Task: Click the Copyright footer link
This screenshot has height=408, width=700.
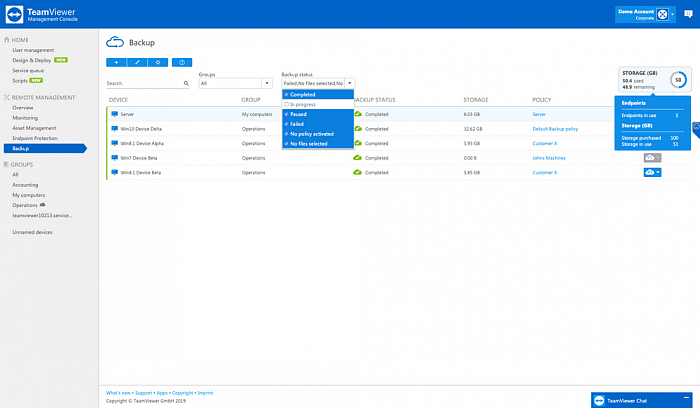Action: click(183, 393)
